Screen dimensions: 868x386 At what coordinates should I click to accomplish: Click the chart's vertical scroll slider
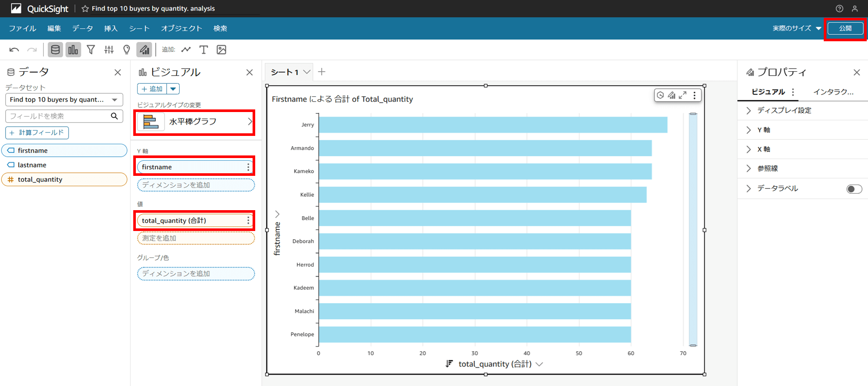point(693,230)
